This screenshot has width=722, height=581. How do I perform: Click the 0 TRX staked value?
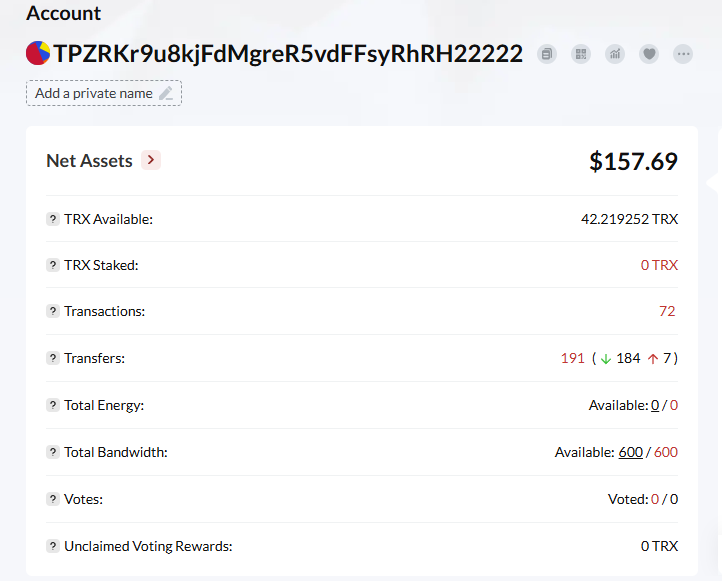(659, 265)
